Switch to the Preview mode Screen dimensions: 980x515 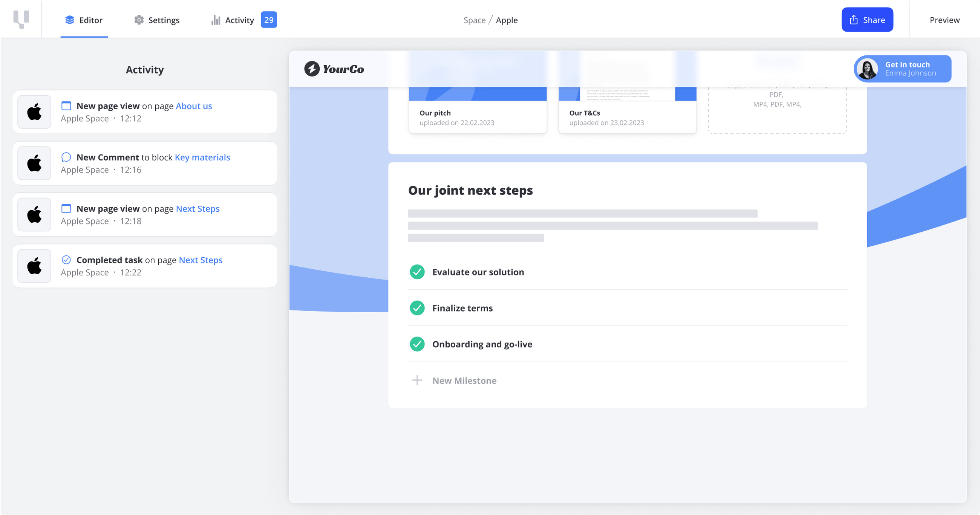tap(945, 19)
